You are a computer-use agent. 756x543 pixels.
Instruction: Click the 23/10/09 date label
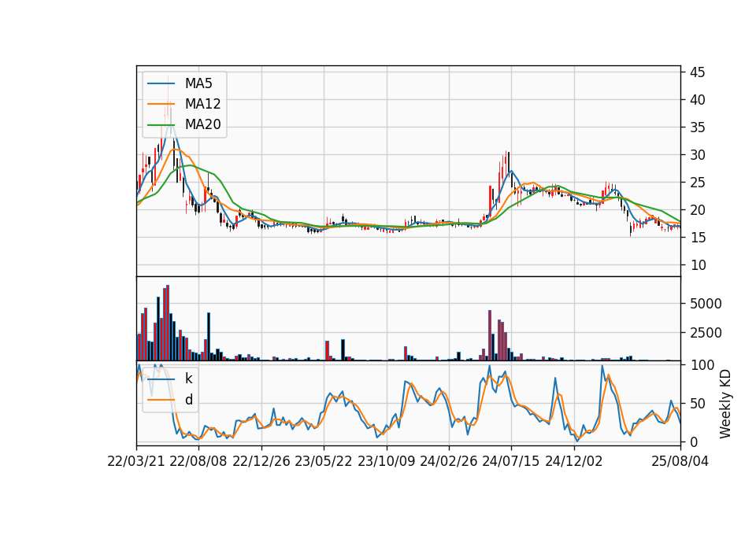point(386,461)
